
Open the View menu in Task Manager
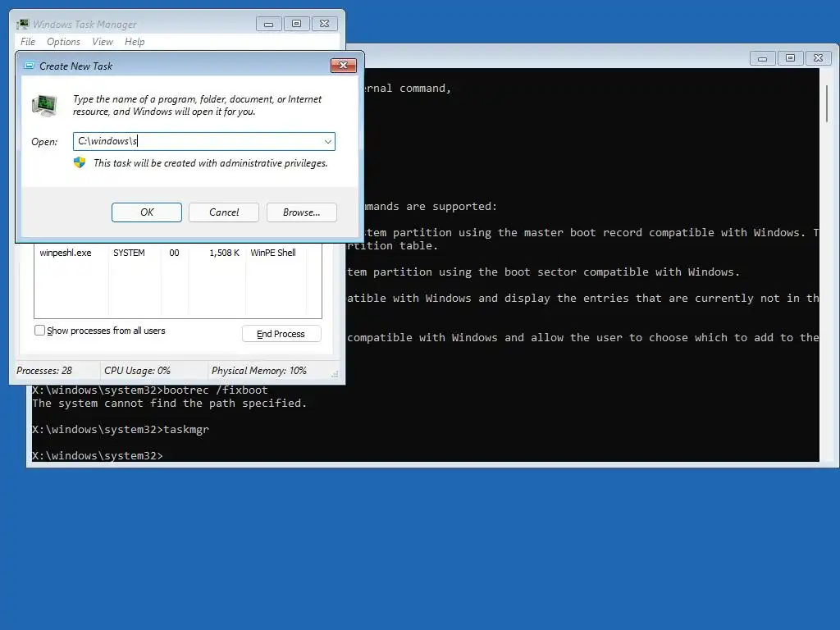point(103,42)
